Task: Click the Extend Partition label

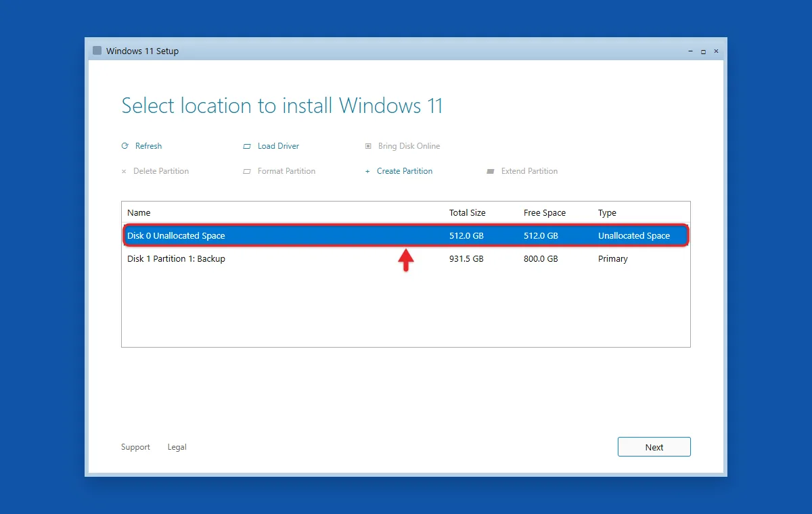Action: coord(530,171)
